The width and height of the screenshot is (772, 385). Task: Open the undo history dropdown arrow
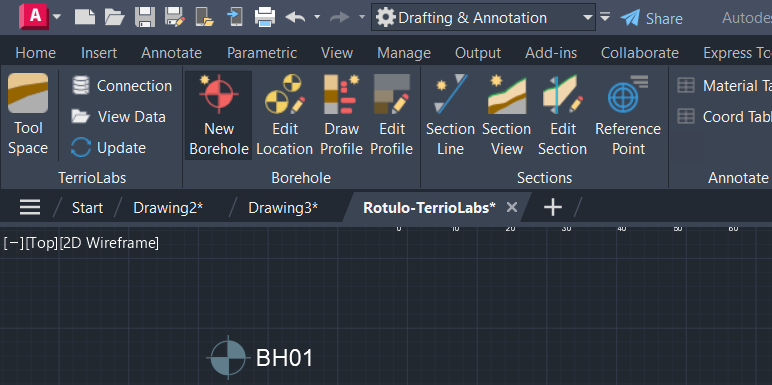[317, 17]
